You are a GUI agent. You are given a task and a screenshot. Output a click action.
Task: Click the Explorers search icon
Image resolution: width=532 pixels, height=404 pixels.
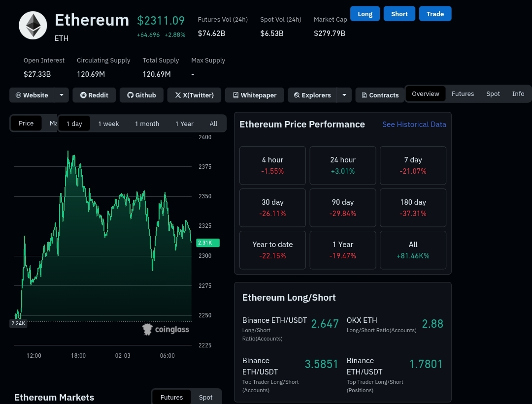(297, 95)
